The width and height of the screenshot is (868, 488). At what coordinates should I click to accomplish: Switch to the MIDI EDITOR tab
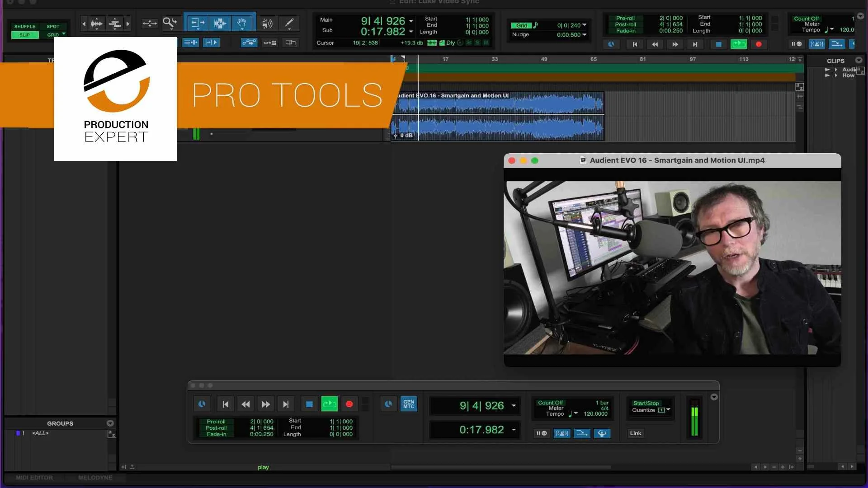point(34,478)
